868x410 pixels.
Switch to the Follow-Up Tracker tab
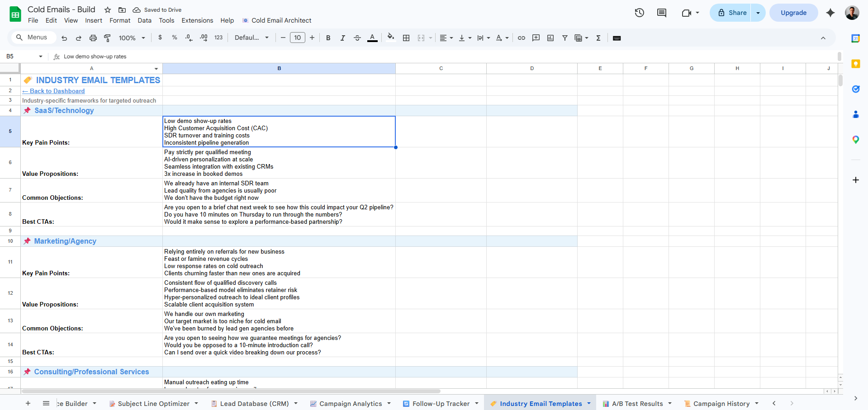441,404
